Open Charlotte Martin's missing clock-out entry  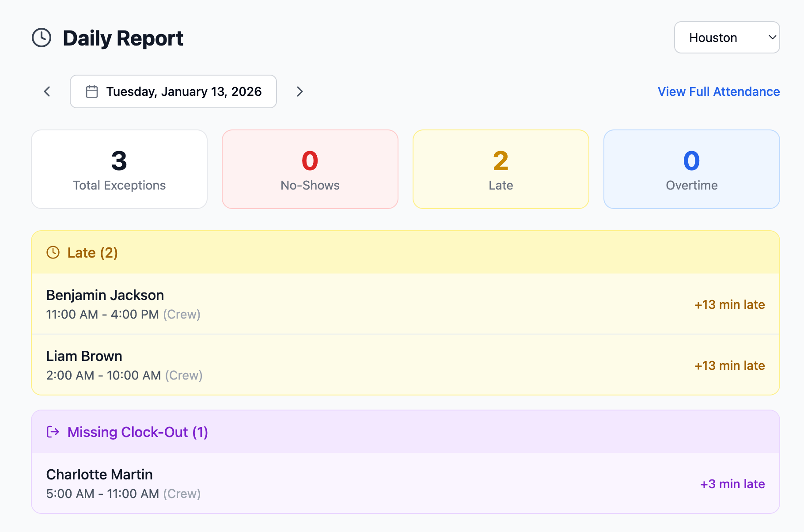point(405,483)
